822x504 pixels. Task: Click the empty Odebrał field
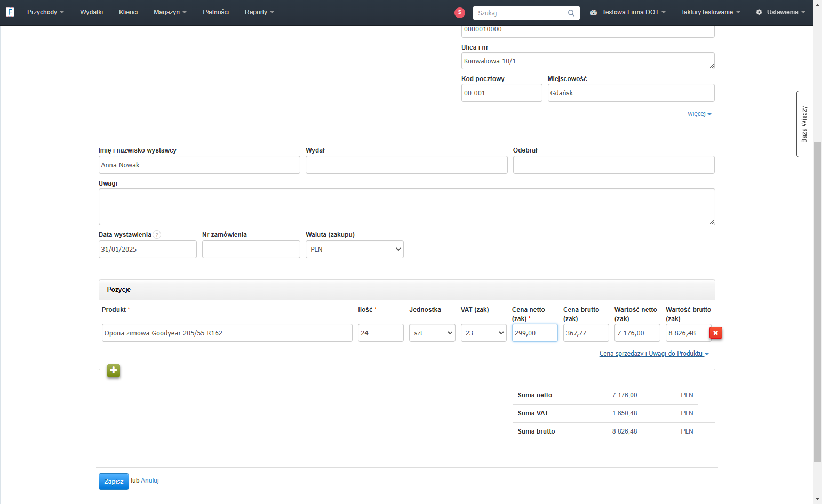[x=614, y=165]
